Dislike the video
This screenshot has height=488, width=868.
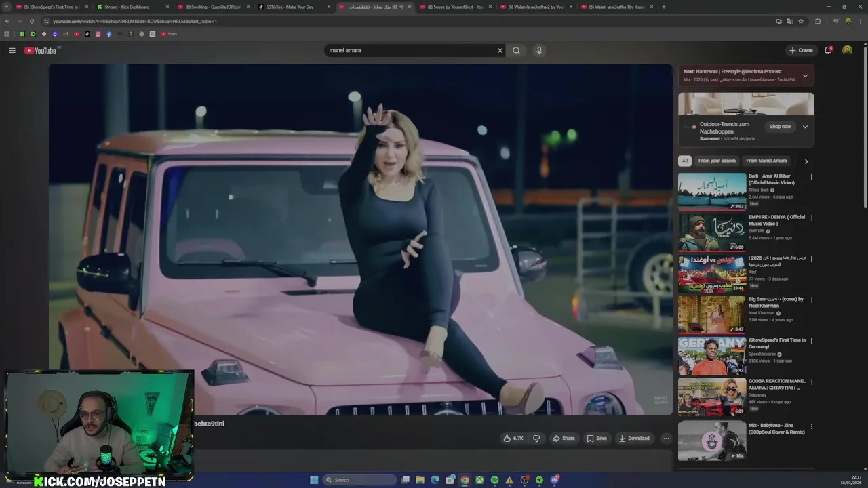pyautogui.click(x=536, y=439)
